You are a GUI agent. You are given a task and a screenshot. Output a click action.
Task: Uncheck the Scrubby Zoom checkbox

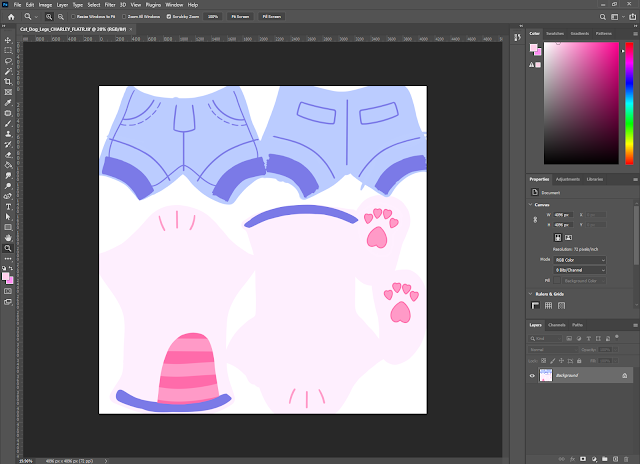[169, 17]
